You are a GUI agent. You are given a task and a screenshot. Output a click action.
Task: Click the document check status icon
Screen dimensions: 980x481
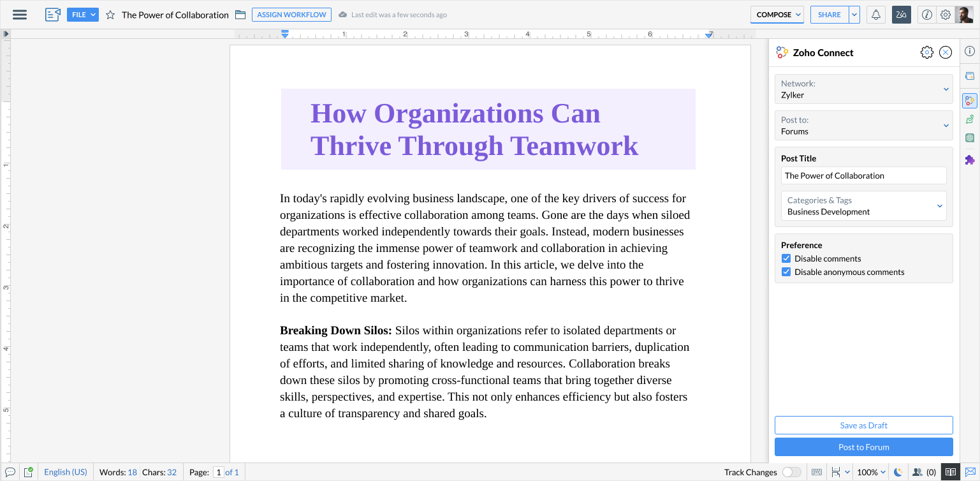coord(29,472)
